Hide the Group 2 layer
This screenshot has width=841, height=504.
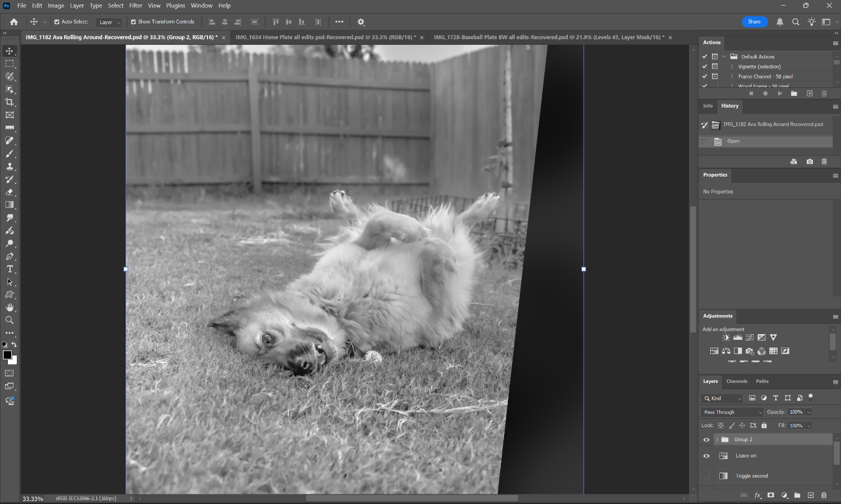click(706, 440)
